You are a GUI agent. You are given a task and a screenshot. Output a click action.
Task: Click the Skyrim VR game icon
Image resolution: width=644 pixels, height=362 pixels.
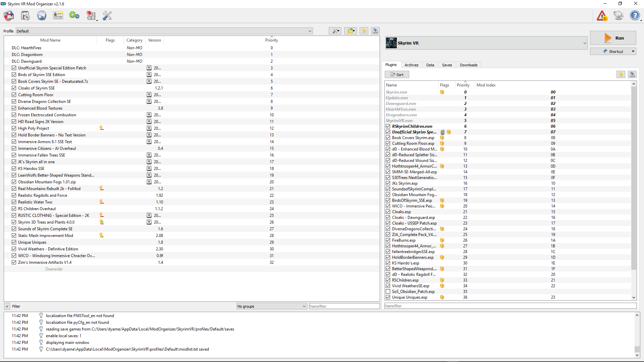tap(391, 43)
